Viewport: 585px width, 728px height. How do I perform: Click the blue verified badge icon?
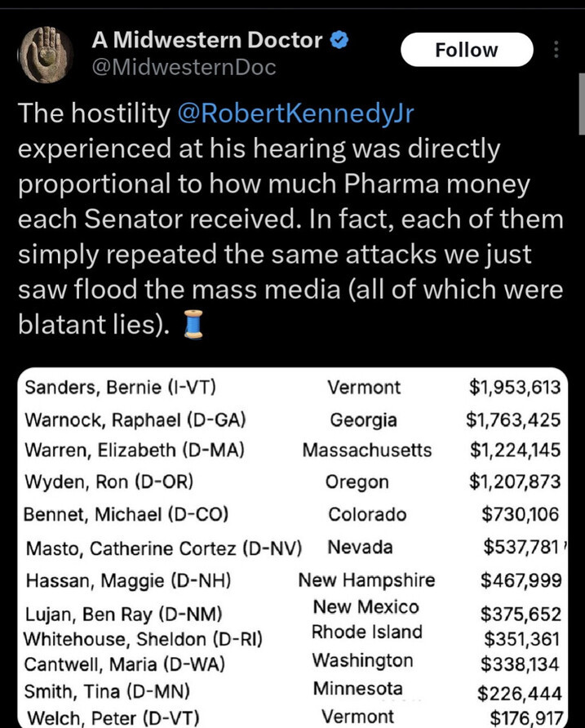click(339, 40)
